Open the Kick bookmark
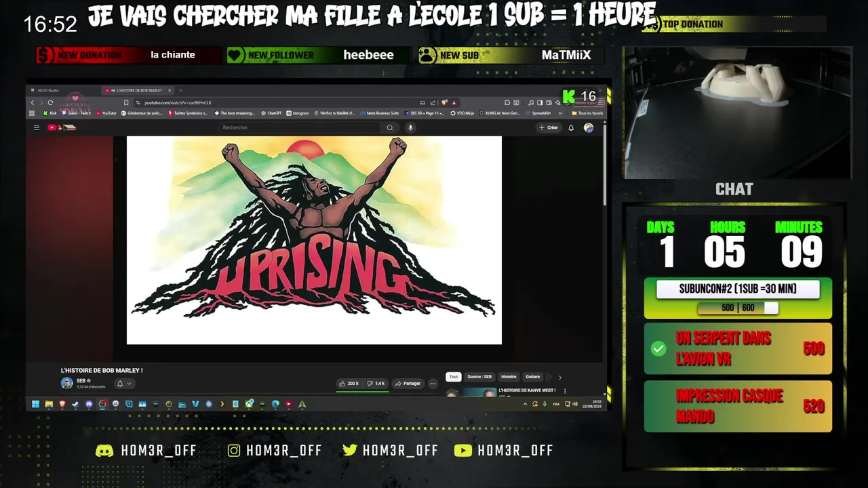This screenshot has height=488, width=868. (x=50, y=113)
